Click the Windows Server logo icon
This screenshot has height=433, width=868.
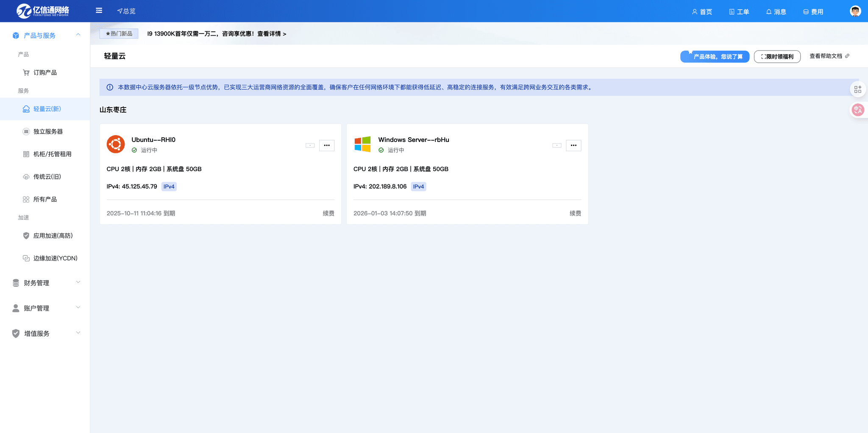coord(362,144)
